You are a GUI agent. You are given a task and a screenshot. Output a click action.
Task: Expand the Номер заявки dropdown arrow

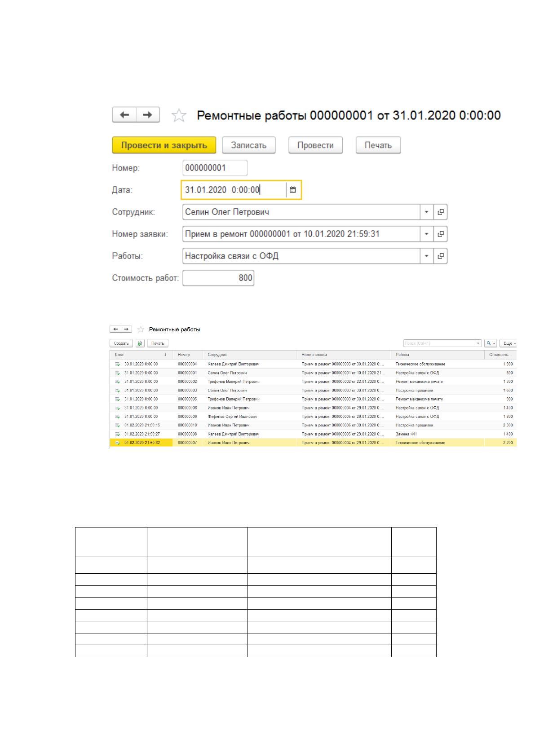(426, 234)
